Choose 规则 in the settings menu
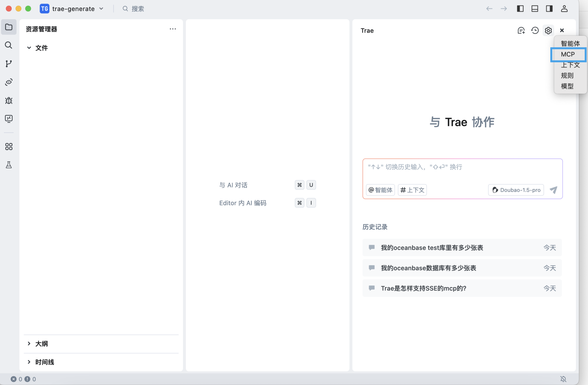The image size is (588, 385). coord(567,75)
